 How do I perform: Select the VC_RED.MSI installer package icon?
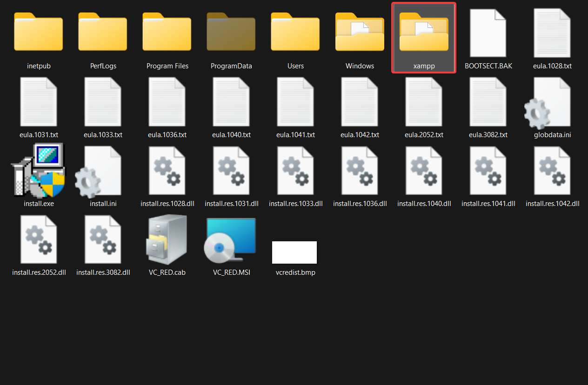pos(230,241)
